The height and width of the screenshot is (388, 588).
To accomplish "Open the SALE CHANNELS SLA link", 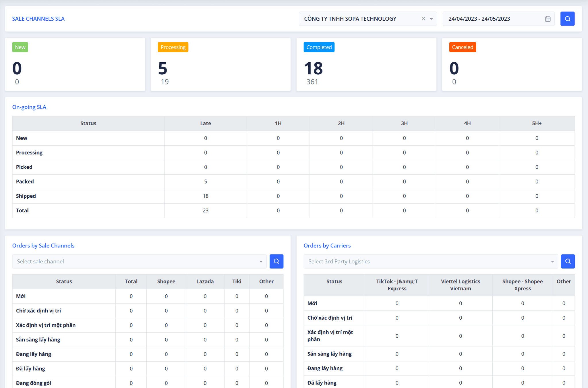I will (38, 18).
